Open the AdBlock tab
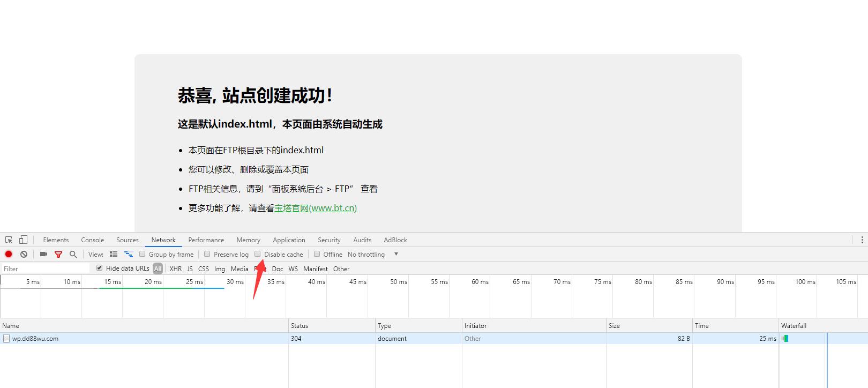The width and height of the screenshot is (868, 388). (395, 240)
